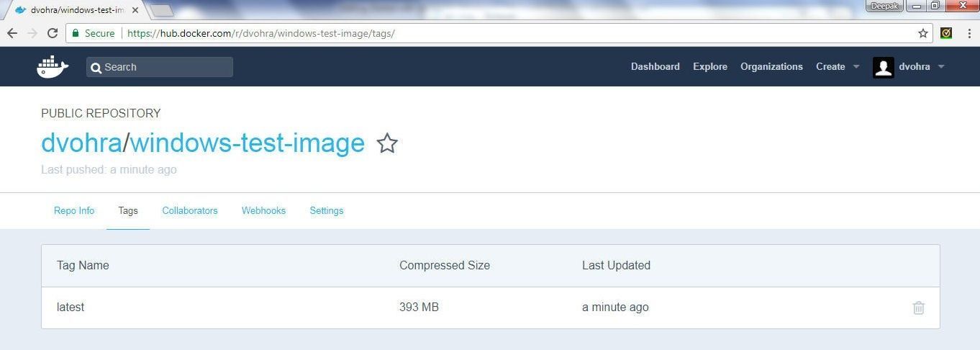
Task: Click the dvohra username in the header
Action: (915, 66)
